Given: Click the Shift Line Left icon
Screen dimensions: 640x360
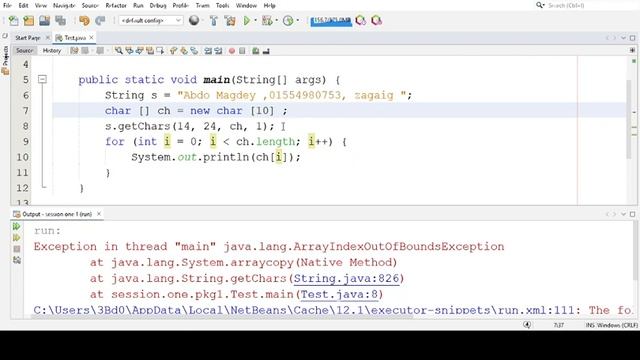Looking at the screenshot, I should pos(208,51).
